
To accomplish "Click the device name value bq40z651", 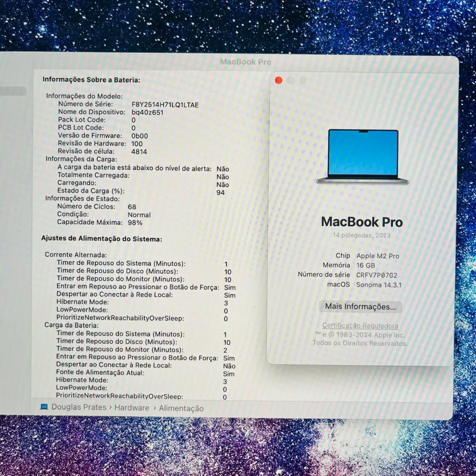I will point(148,113).
